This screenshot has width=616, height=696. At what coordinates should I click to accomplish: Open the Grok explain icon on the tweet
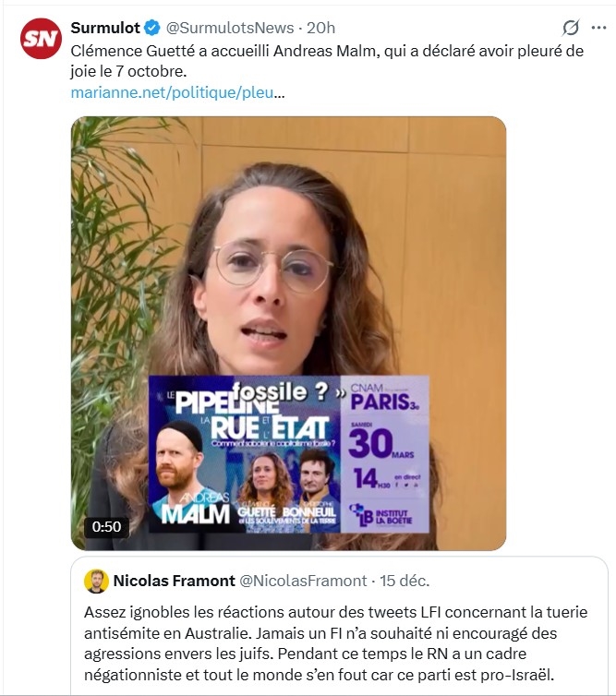571,28
